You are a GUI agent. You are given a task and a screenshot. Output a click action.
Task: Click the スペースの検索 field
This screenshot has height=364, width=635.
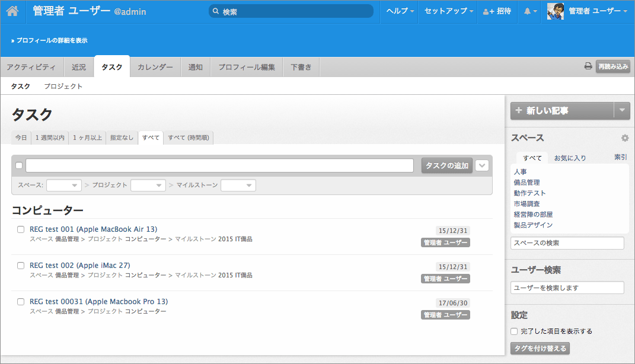click(x=567, y=243)
